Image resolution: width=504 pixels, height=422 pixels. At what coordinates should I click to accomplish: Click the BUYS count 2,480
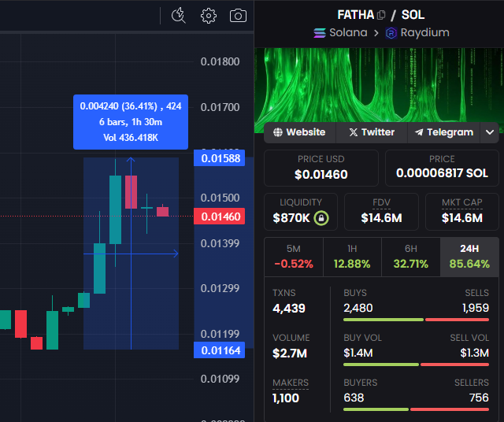click(x=358, y=308)
